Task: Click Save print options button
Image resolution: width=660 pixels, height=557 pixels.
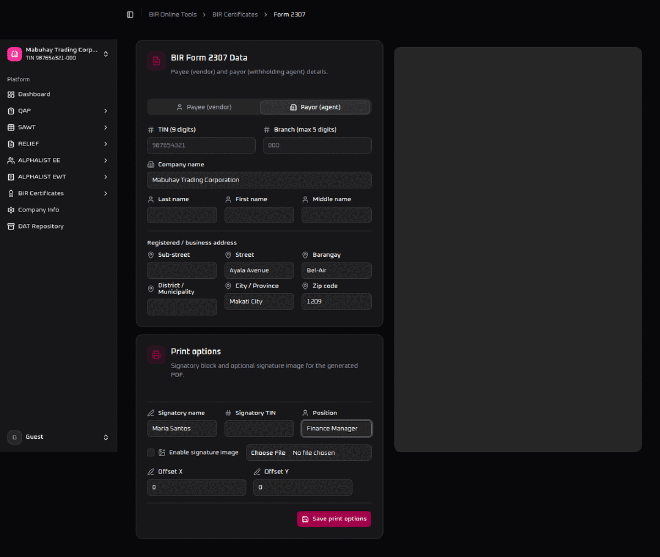Action: coord(334,519)
